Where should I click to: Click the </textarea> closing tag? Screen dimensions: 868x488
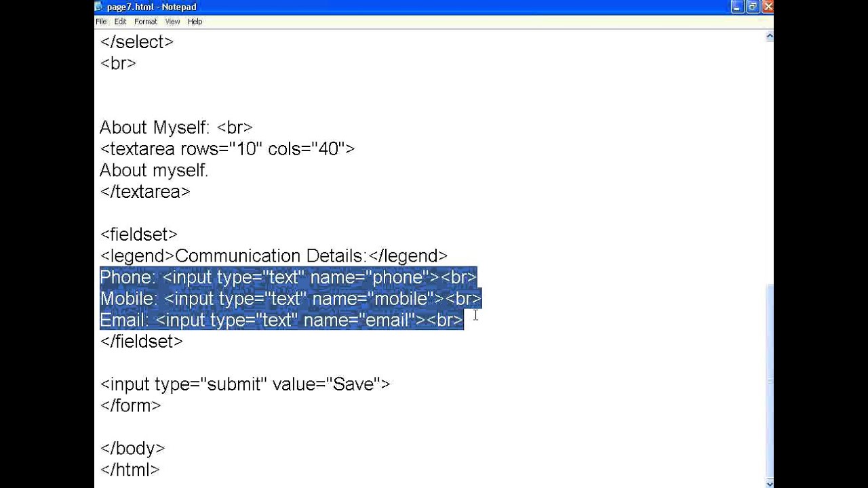(x=145, y=192)
